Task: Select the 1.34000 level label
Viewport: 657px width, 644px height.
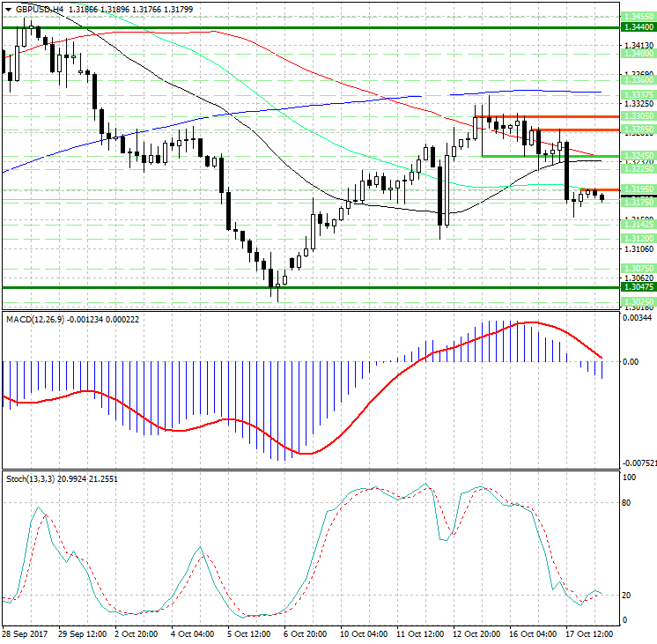Action: click(x=639, y=54)
